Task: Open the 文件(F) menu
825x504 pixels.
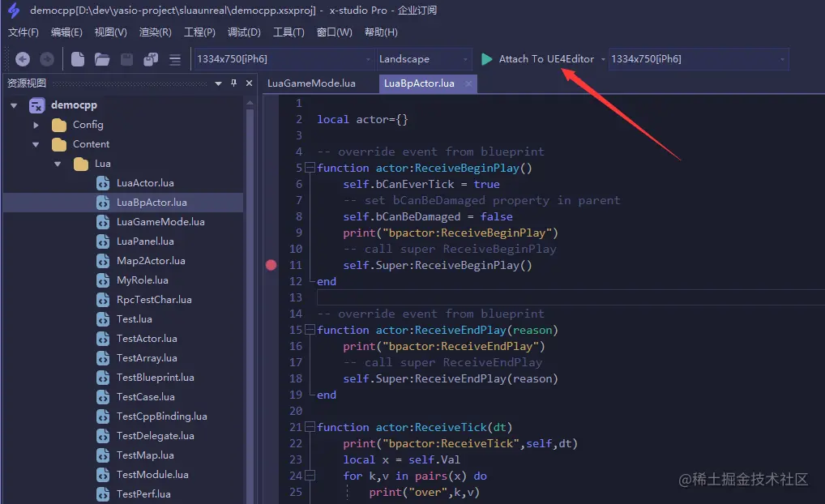Action: tap(24, 32)
